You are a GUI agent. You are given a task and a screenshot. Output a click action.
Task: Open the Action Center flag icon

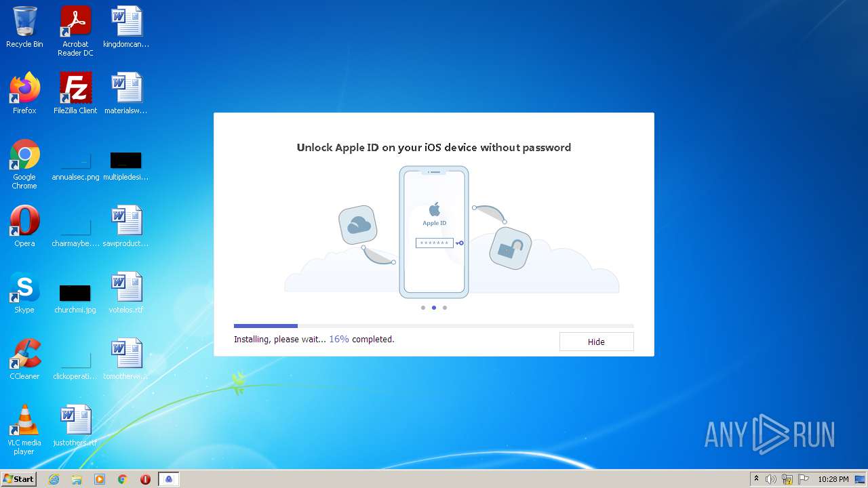pos(804,479)
